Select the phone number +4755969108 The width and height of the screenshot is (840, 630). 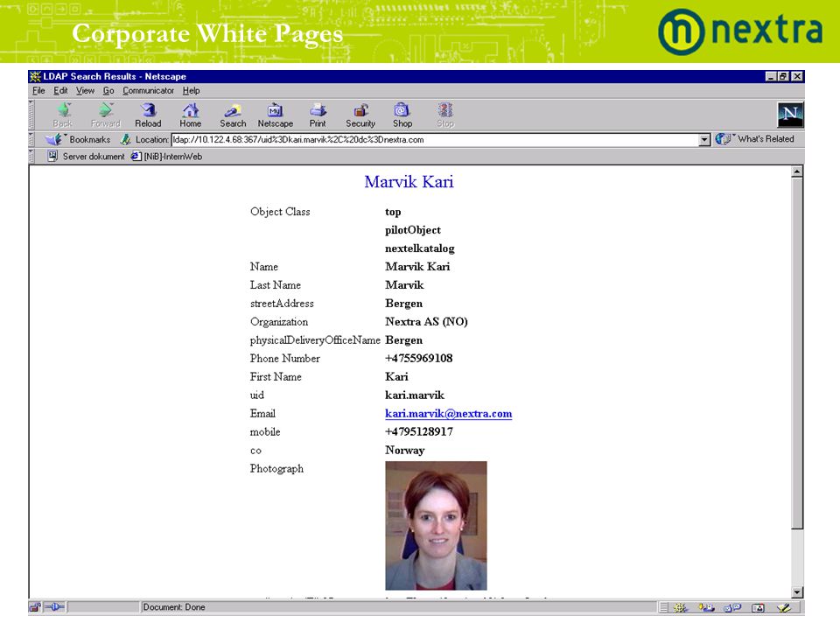click(419, 359)
